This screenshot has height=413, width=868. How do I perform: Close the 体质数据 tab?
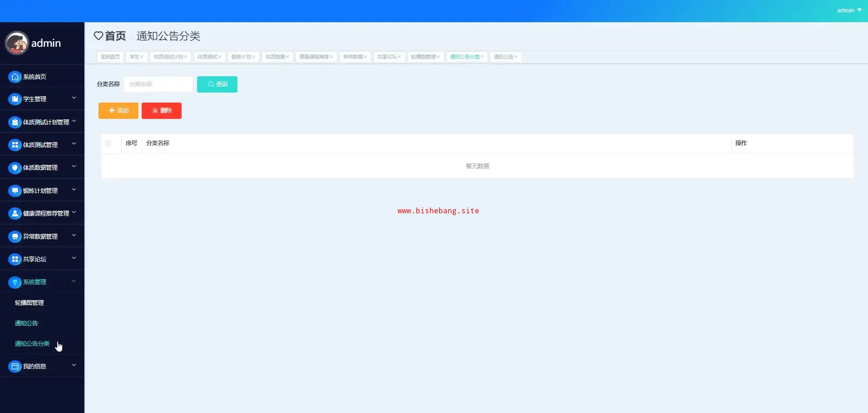288,57
